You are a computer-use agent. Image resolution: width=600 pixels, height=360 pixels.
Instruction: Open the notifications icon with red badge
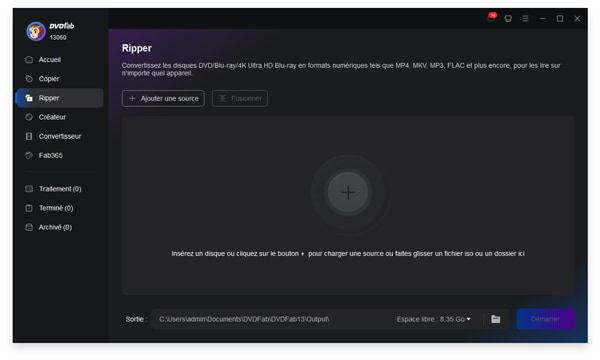pyautogui.click(x=491, y=18)
